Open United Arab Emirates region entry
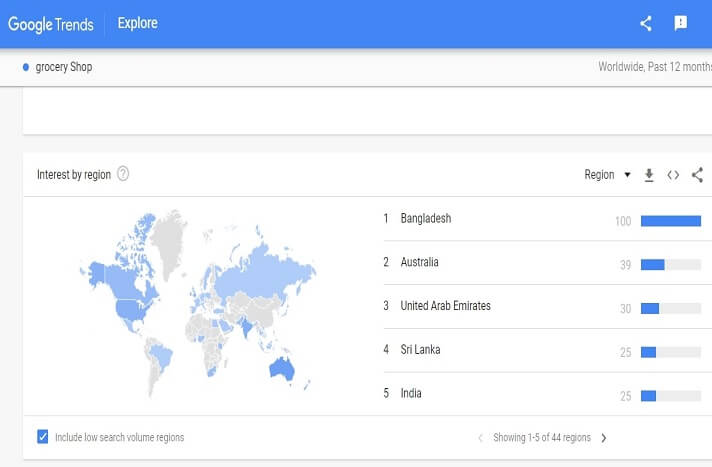This screenshot has width=712, height=467. coord(445,306)
